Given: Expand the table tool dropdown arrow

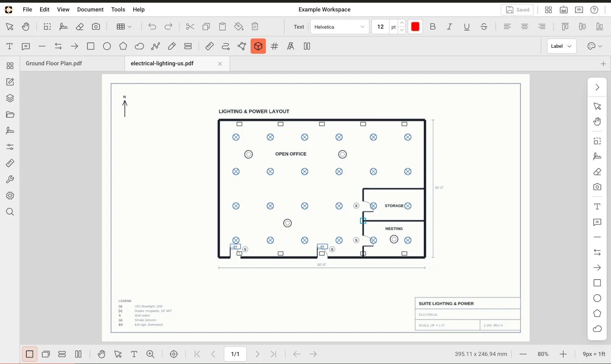Looking at the screenshot, I should point(129,27).
